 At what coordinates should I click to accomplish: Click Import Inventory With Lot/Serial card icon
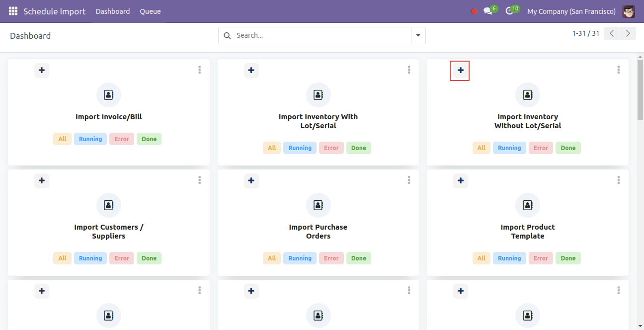click(319, 95)
